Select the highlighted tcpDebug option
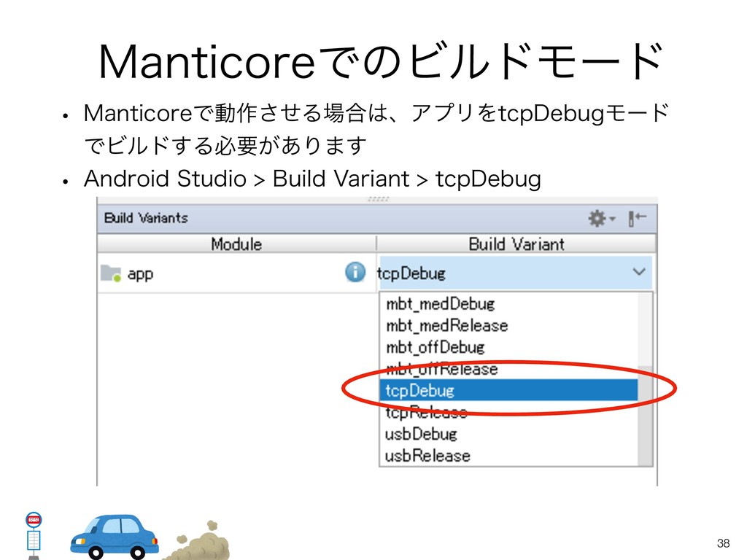This screenshot has width=747, height=560. click(x=508, y=391)
